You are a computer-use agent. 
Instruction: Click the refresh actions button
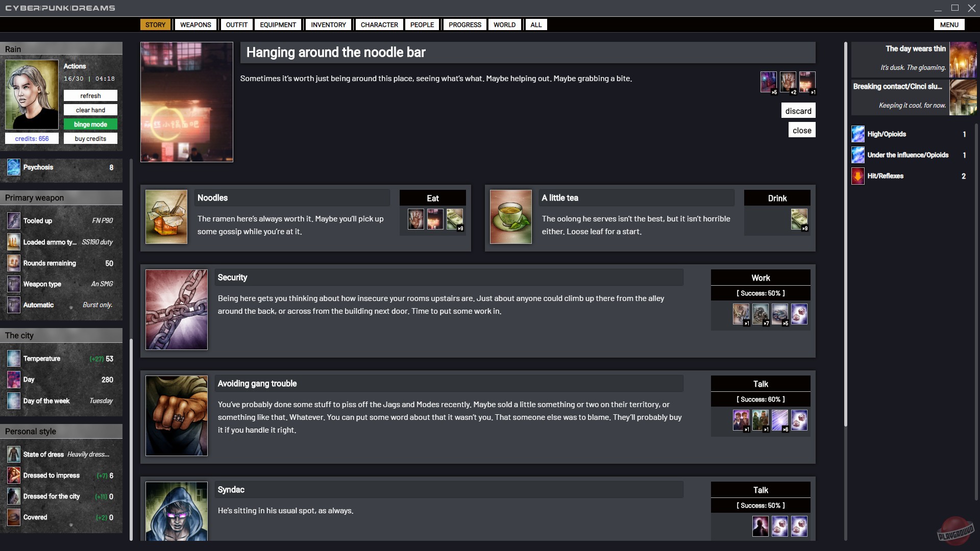90,96
